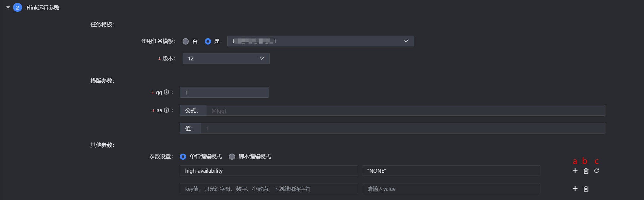
Task: Click the qq parameter input field
Action: click(224, 92)
